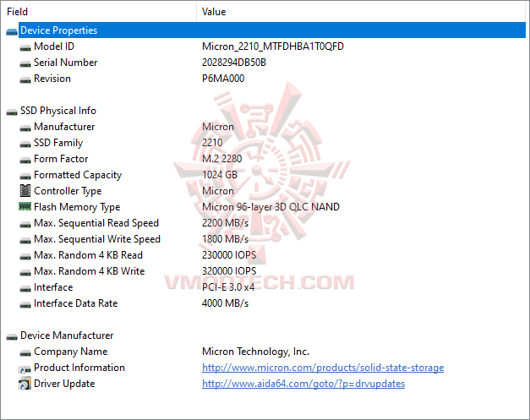Viewport: 530px width, 420px height.
Task: Select the Controller Type field label
Action: 68,191
